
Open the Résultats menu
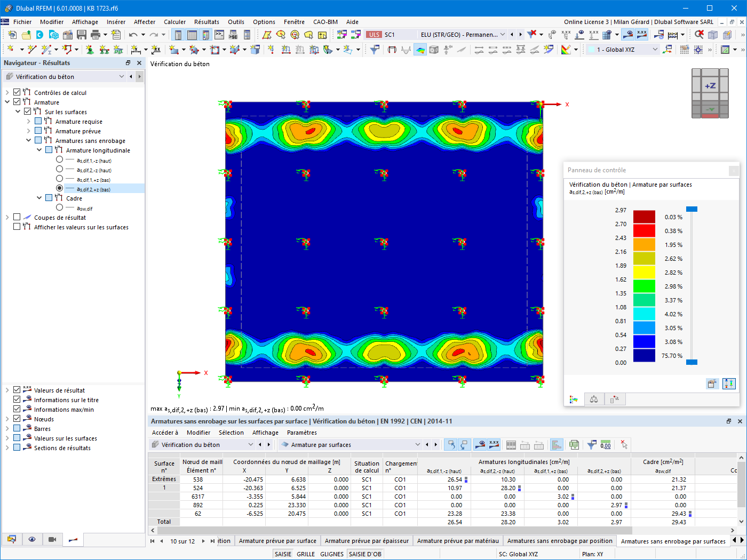(x=206, y=22)
